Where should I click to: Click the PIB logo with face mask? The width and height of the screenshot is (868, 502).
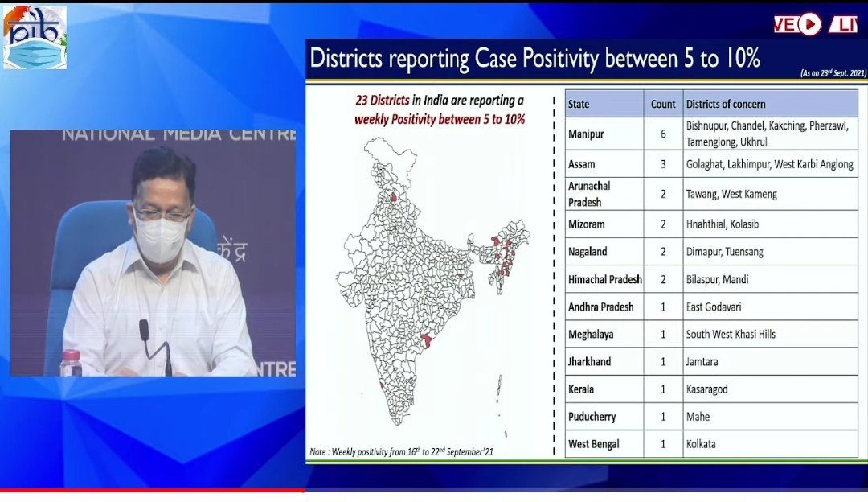click(35, 38)
